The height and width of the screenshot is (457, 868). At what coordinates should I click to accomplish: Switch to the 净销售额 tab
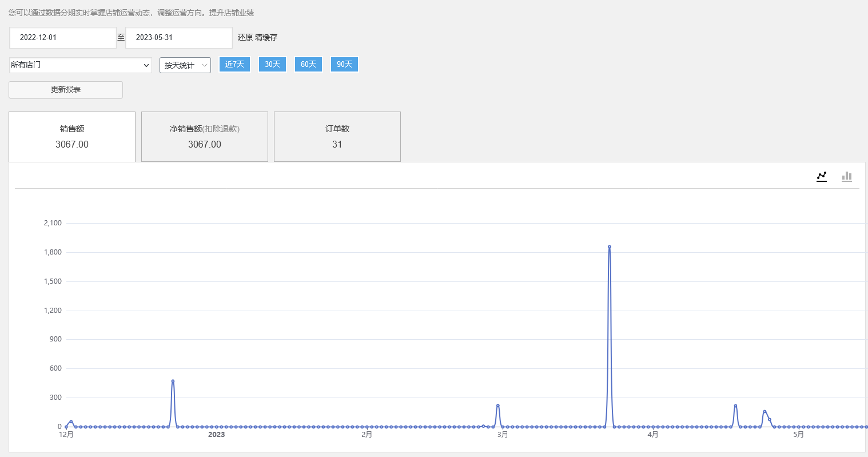[205, 137]
